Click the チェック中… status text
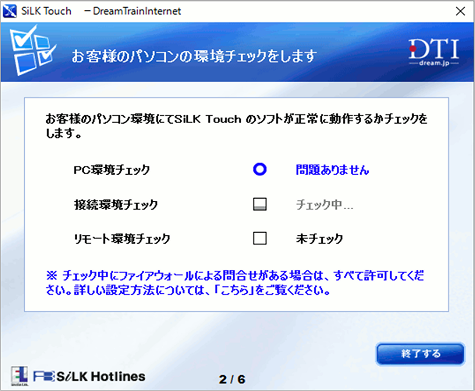 click(324, 204)
